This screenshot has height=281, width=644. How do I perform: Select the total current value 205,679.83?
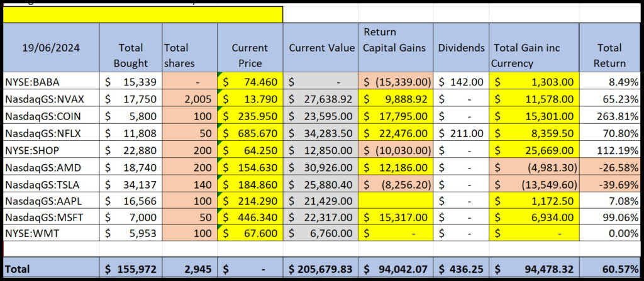coord(320,269)
